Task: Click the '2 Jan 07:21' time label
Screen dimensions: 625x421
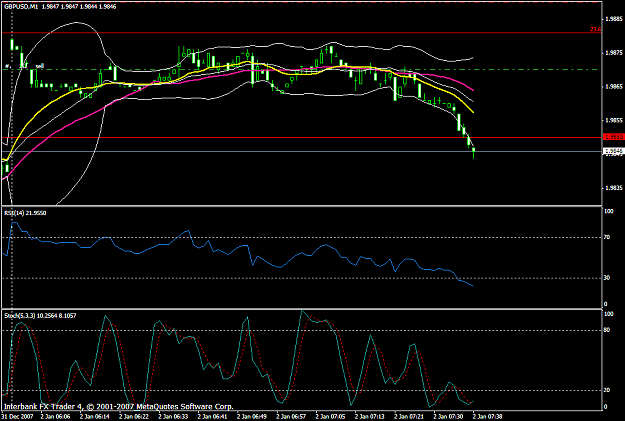Action: pos(409,417)
